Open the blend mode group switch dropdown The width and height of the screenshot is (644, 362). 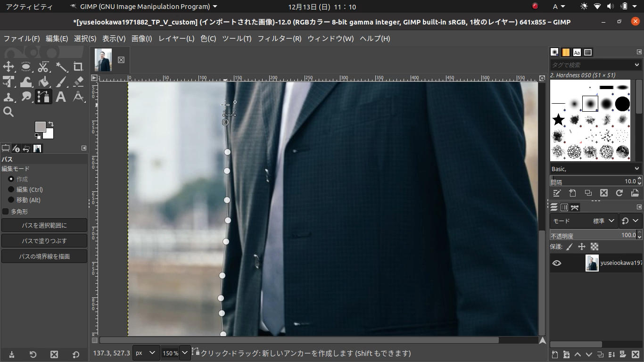coord(630,221)
